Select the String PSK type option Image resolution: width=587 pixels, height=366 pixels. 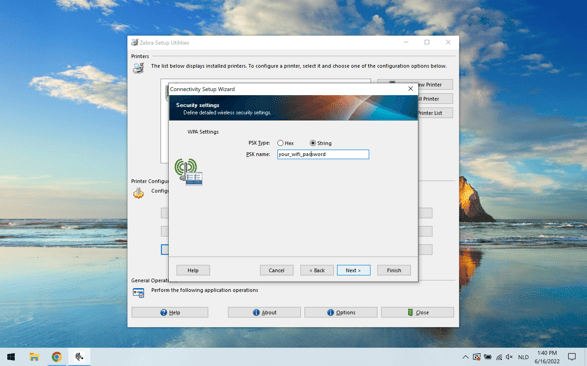(313, 143)
